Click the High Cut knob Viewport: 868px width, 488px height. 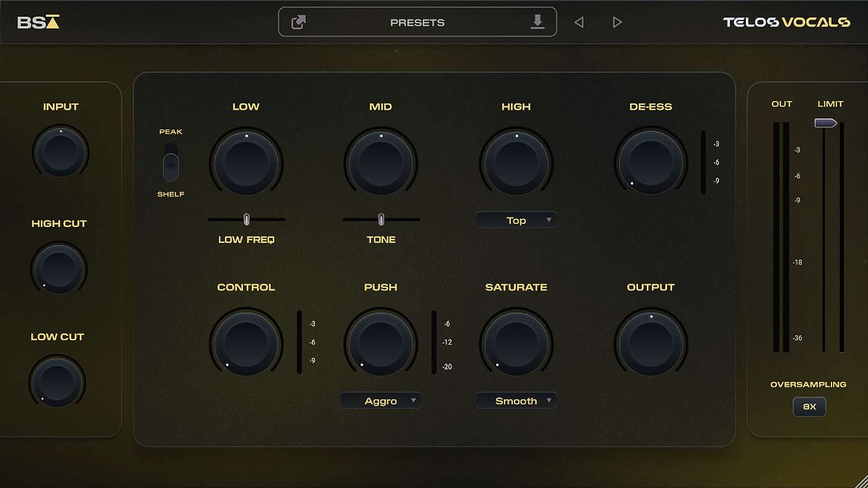point(60,268)
